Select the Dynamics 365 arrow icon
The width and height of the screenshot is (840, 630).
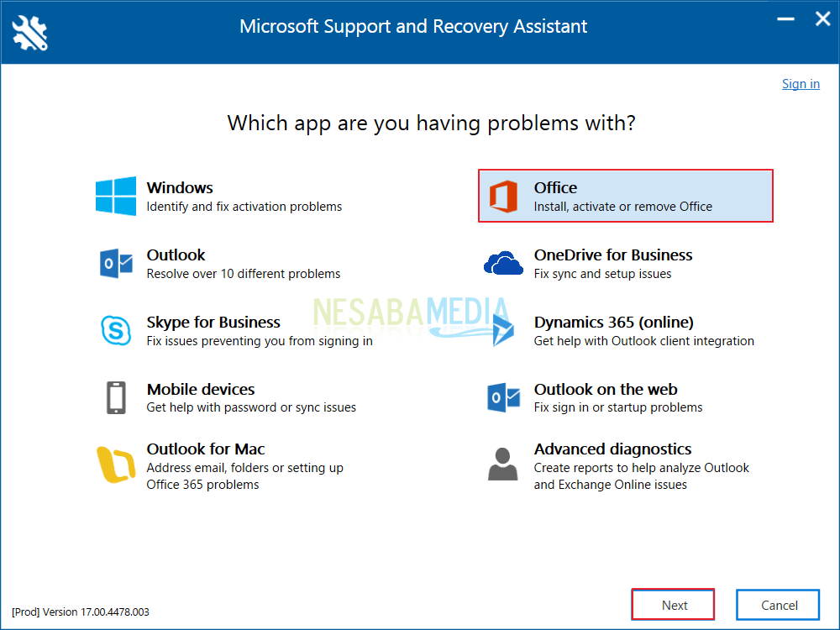502,330
